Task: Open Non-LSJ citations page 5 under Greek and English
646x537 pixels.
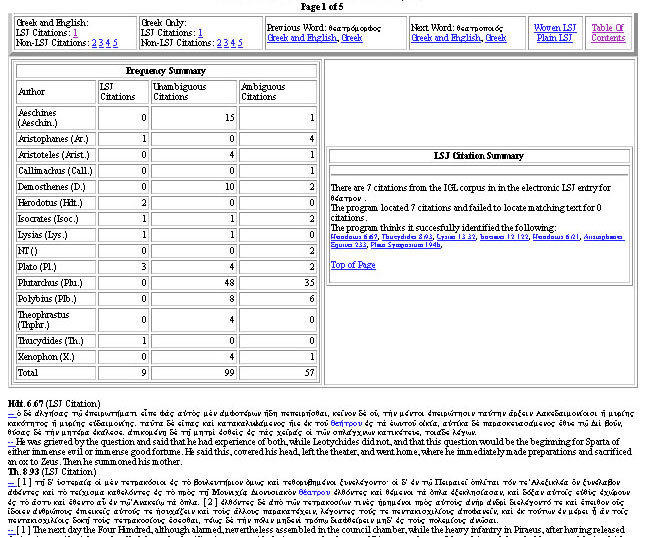Action: click(x=115, y=43)
